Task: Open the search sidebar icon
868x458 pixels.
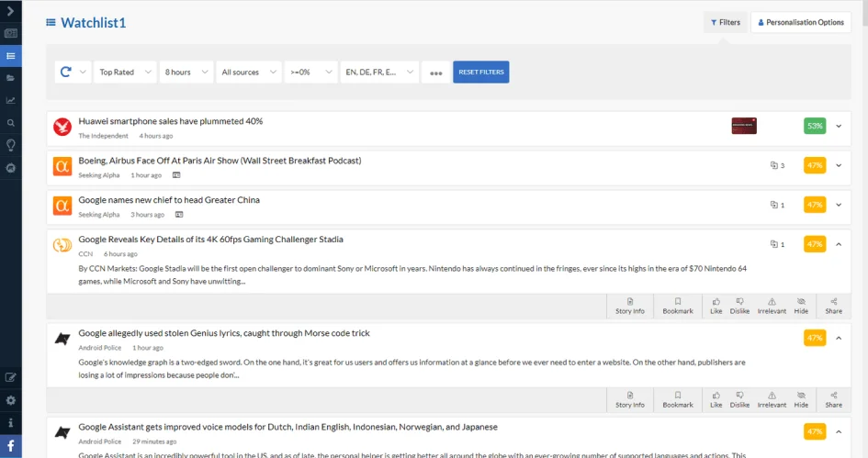Action: 10,123
